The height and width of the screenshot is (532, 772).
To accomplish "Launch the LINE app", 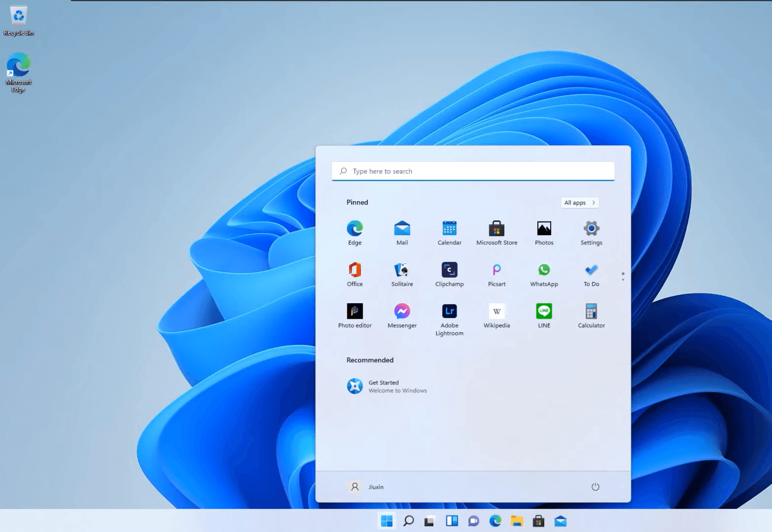I will (x=544, y=316).
